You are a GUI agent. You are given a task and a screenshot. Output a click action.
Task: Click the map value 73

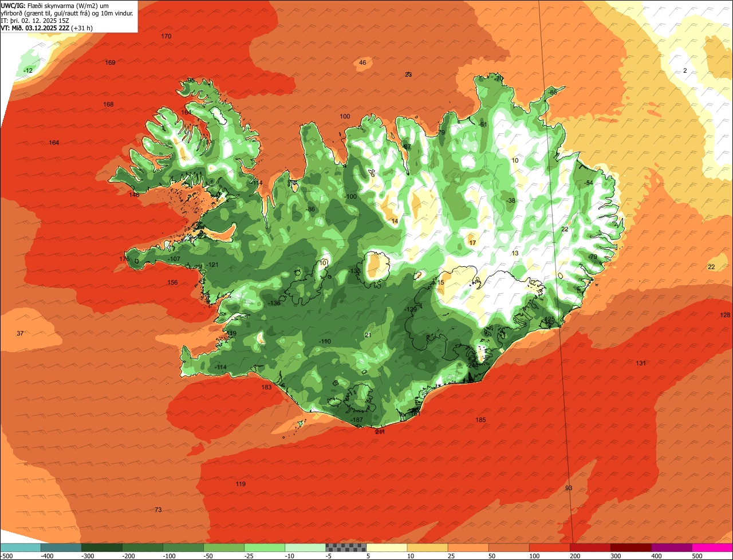(x=158, y=510)
